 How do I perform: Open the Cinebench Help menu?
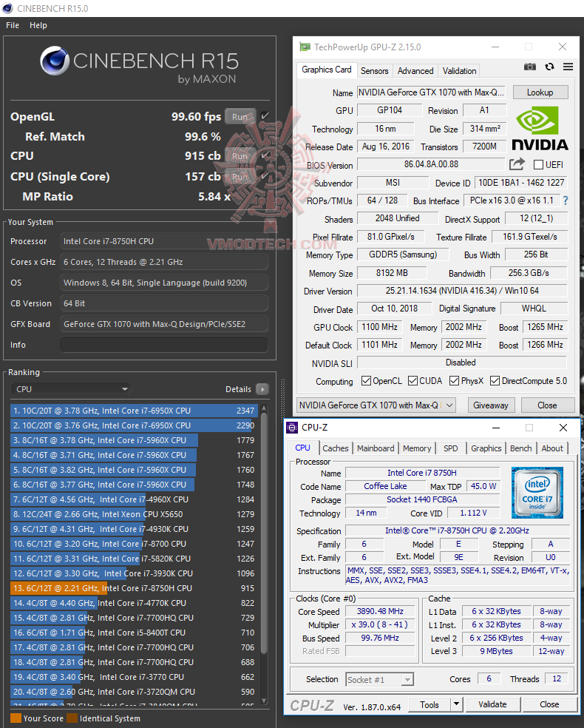(38, 25)
